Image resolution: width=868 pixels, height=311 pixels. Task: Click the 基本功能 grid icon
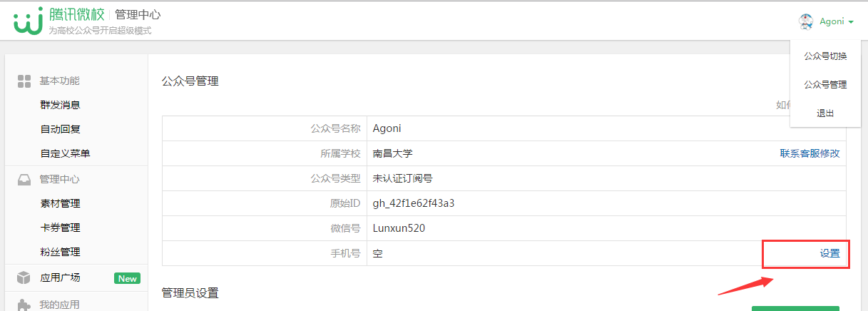click(24, 81)
